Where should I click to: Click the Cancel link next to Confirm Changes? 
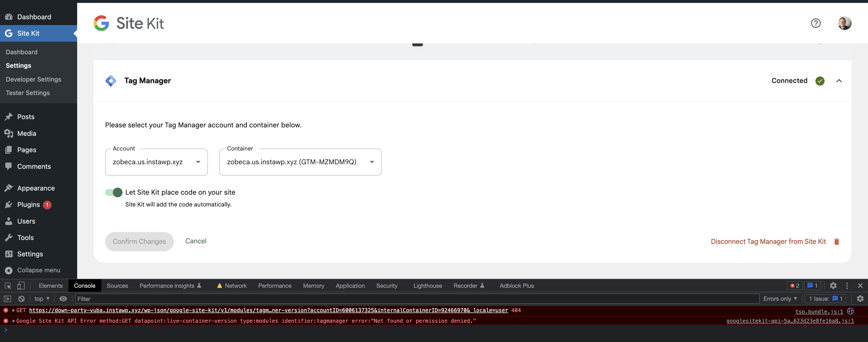pos(196,241)
